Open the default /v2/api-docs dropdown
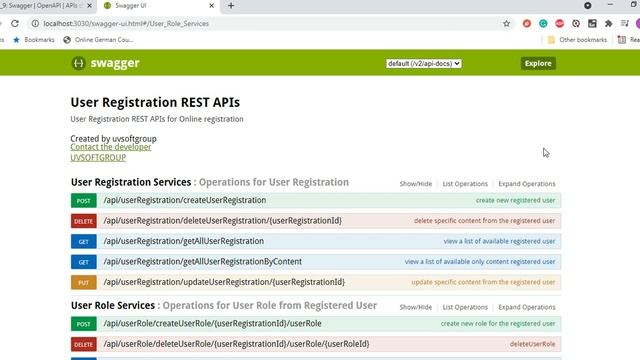Screen dimensions: 640x360 (424, 64)
